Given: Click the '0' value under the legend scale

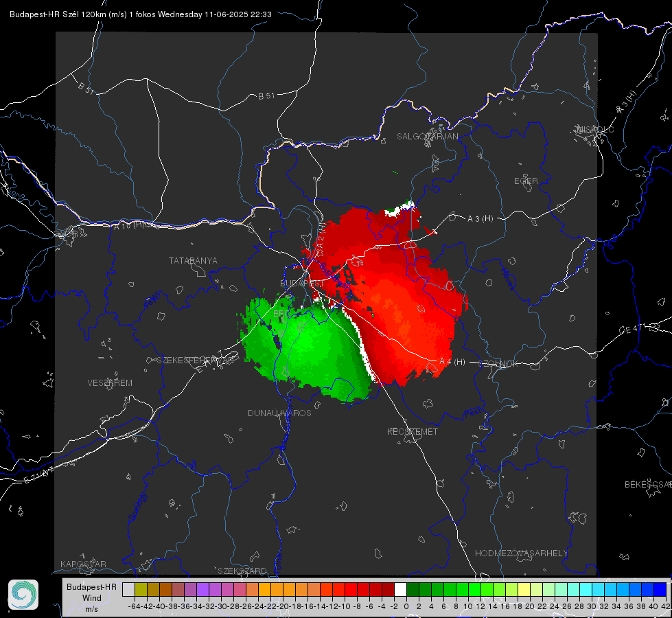Looking at the screenshot, I should 406,606.
